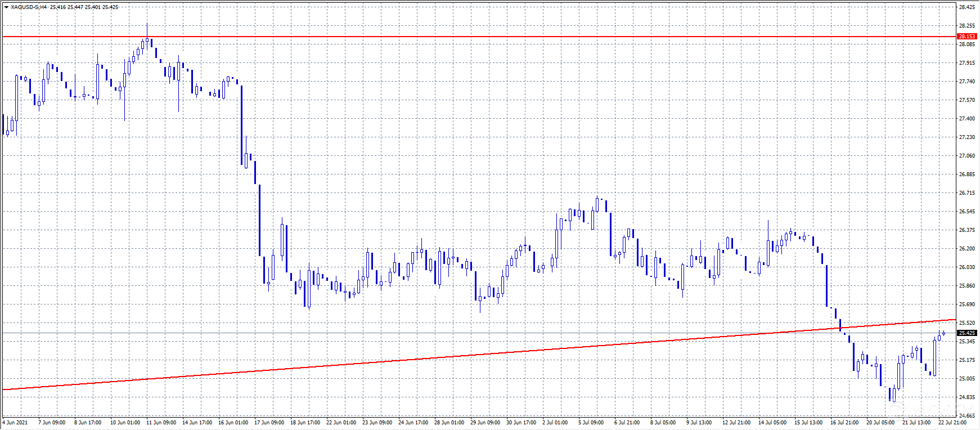Screen dimensions: 980x430
Task: Click the 25.175 price axis label
Action: pyautogui.click(x=967, y=360)
